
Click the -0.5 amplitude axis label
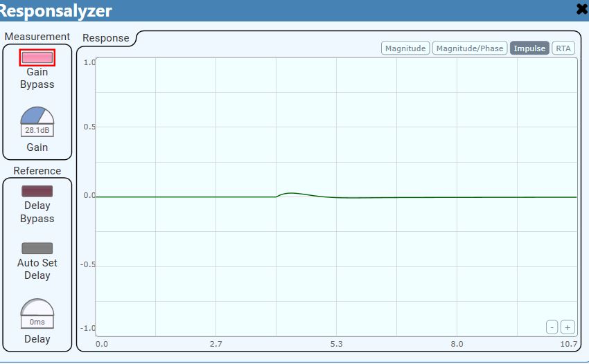[87, 264]
